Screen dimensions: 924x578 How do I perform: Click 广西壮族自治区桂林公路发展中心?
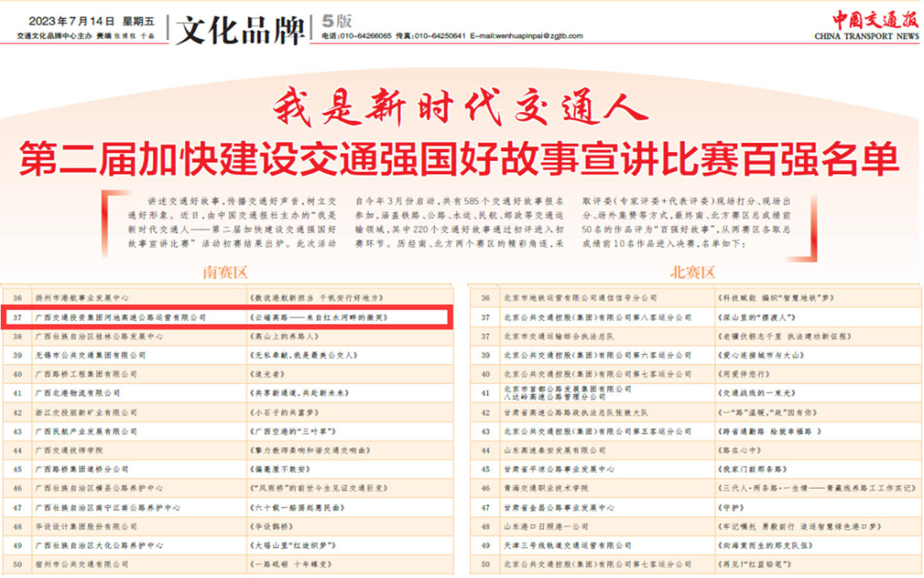[99, 337]
